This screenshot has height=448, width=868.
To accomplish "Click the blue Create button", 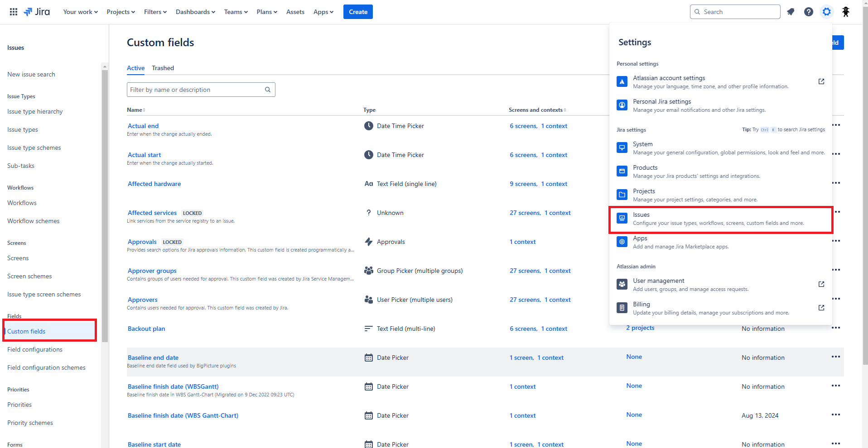I will (x=358, y=12).
